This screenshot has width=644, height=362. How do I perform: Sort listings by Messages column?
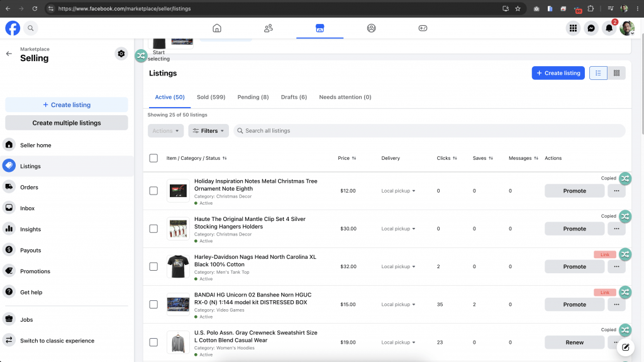point(523,158)
